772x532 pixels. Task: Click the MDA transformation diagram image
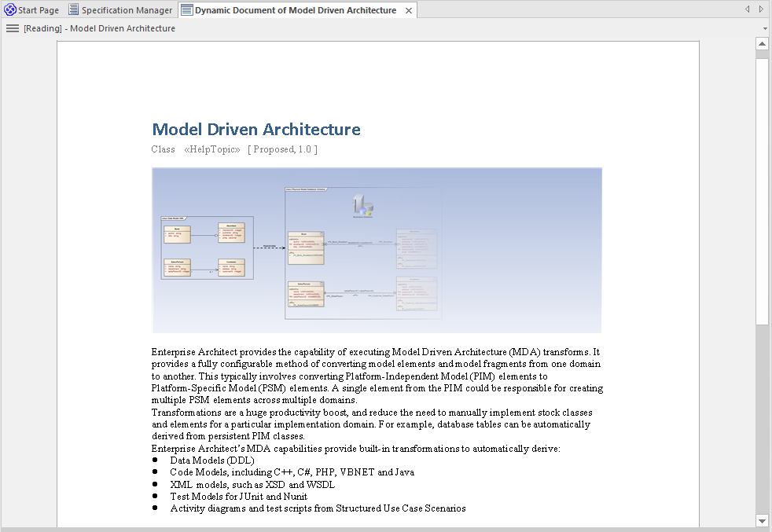[x=376, y=249]
